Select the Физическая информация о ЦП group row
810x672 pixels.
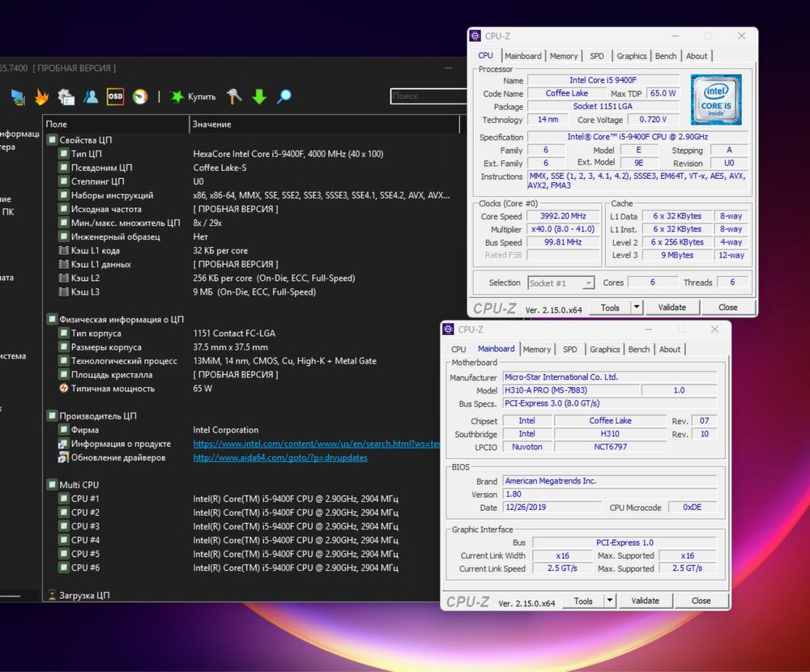point(252,320)
